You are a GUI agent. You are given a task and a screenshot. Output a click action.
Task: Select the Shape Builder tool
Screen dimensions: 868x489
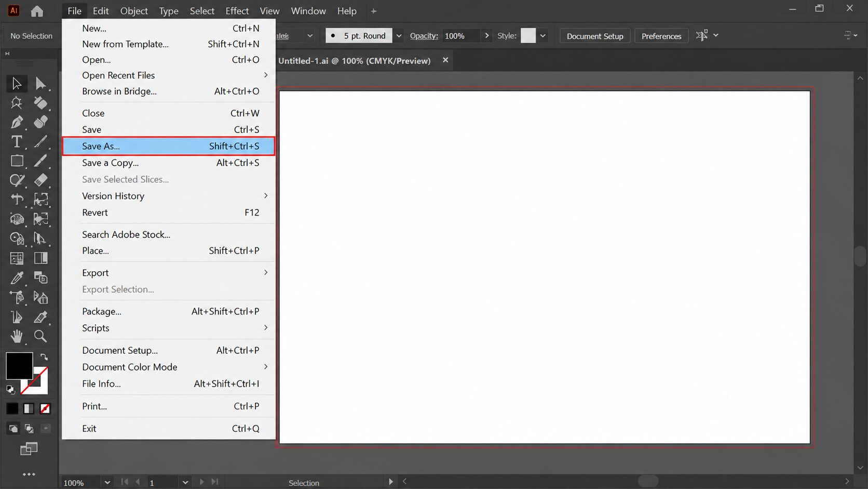coord(17,239)
